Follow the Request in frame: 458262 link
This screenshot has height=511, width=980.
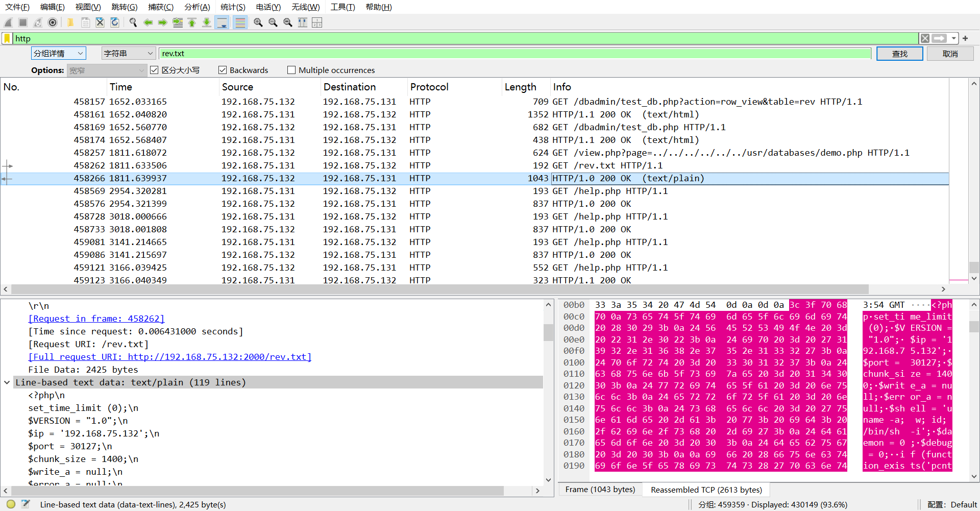click(96, 319)
